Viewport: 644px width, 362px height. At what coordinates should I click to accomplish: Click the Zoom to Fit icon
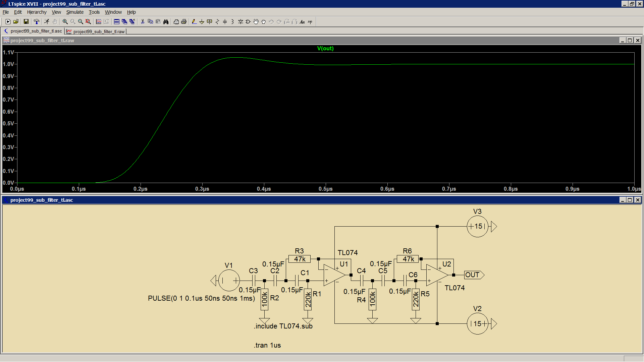88,22
